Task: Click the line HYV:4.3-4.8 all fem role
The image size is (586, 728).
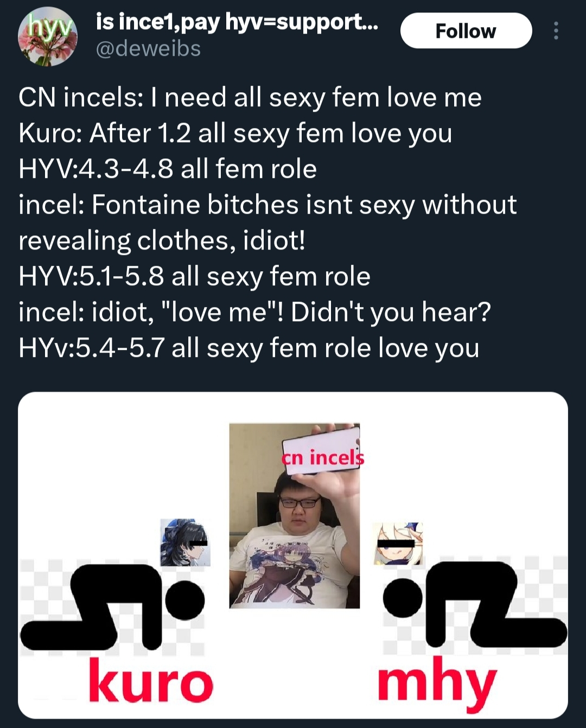Action: (x=168, y=169)
